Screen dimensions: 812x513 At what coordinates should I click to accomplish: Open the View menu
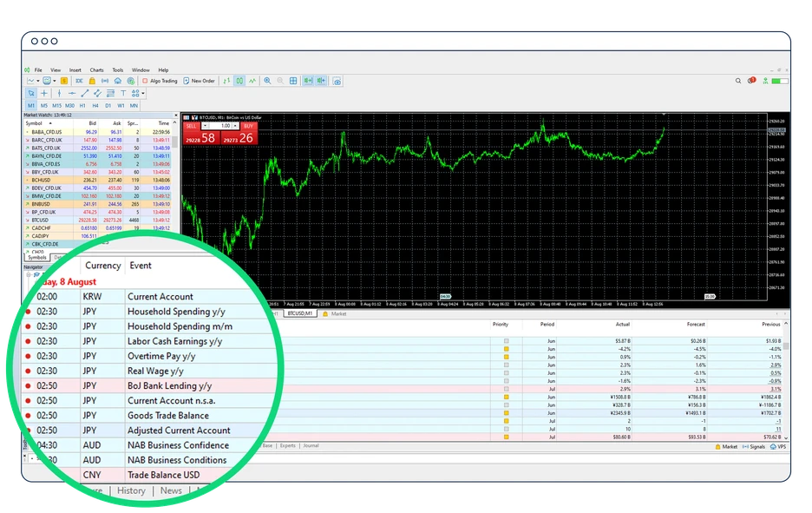(x=56, y=70)
